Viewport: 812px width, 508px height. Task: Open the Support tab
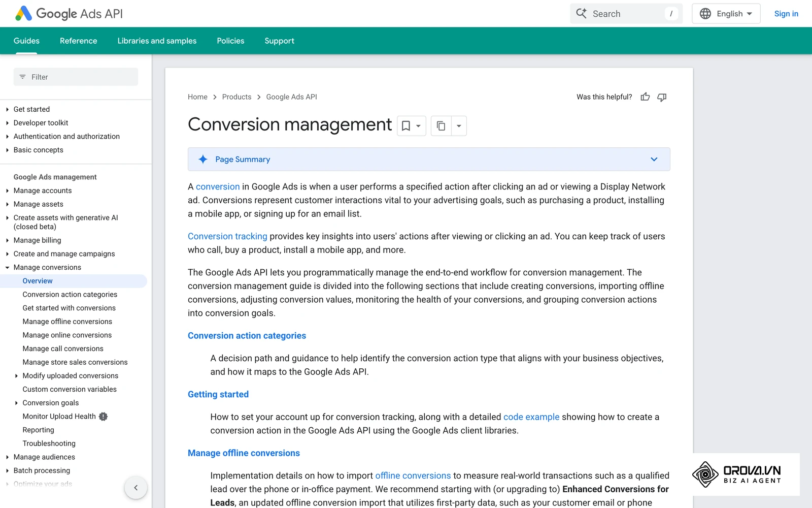(x=279, y=41)
